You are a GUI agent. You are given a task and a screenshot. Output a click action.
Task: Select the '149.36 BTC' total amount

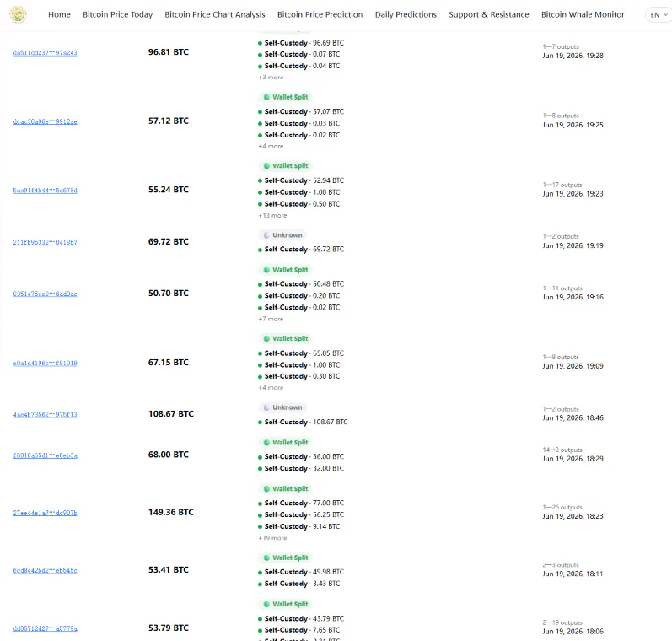(171, 512)
